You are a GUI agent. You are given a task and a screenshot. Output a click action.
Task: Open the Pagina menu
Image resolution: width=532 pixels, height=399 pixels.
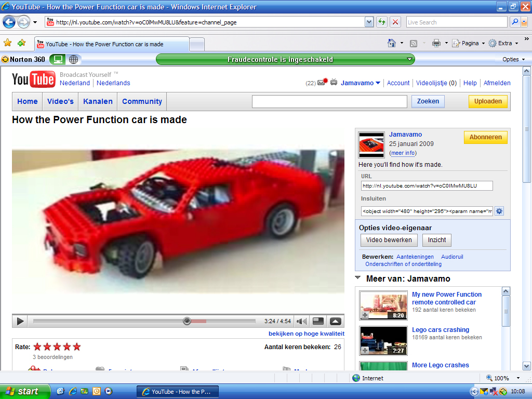469,43
